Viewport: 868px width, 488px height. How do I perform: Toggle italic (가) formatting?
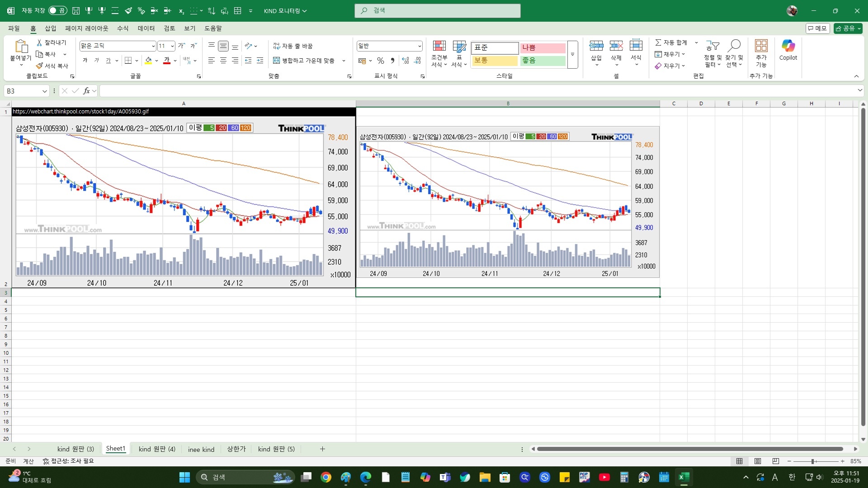(97, 61)
